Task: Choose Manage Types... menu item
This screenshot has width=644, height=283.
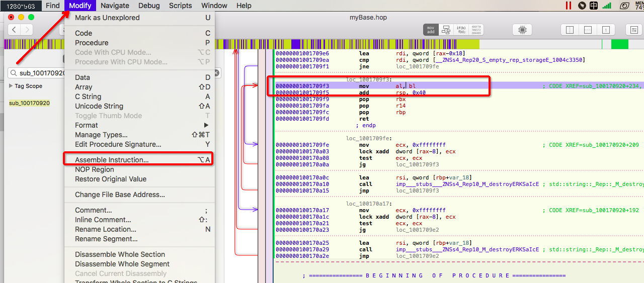Action: click(x=139, y=135)
